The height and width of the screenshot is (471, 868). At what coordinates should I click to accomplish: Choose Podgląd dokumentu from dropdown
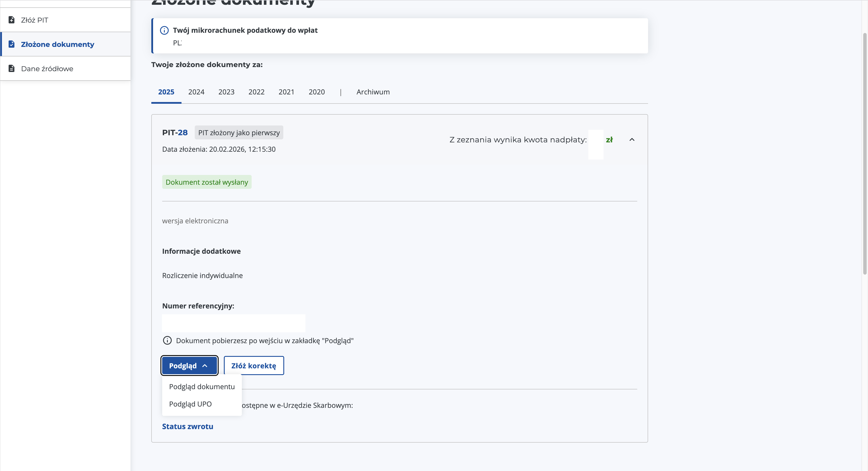pos(202,386)
